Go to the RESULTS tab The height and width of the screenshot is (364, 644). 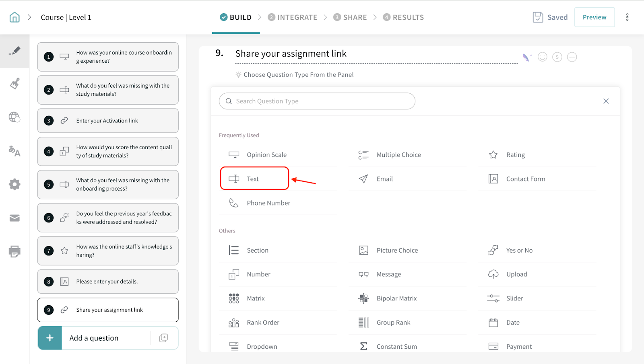point(403,17)
